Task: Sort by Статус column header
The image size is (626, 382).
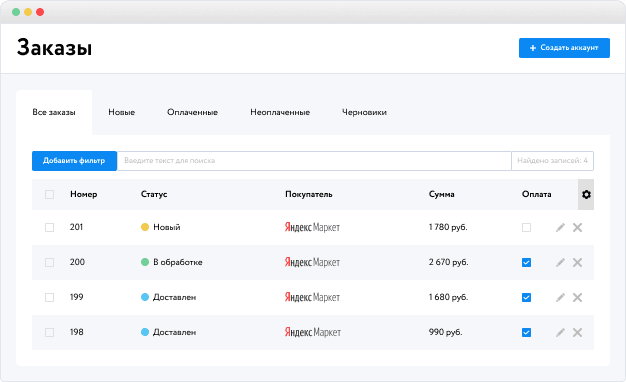Action: 154,194
